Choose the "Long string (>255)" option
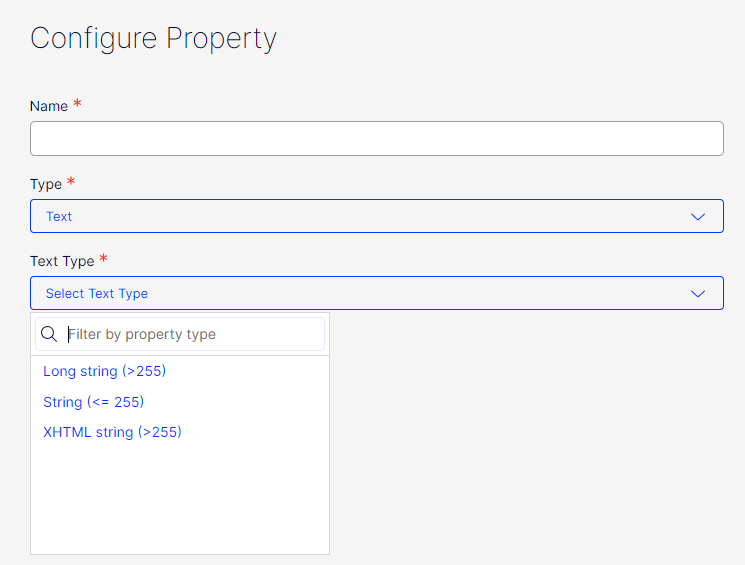This screenshot has height=565, width=745. point(104,371)
